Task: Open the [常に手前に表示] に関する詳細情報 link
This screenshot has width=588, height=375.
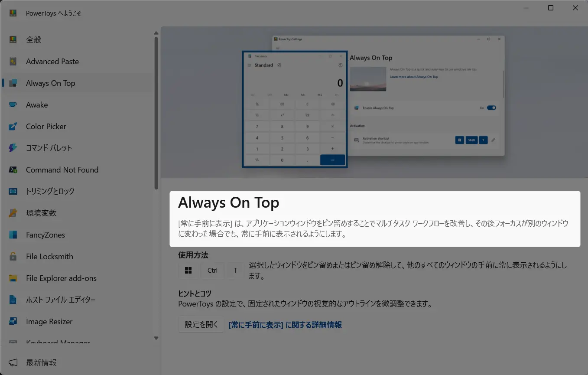Action: point(285,325)
